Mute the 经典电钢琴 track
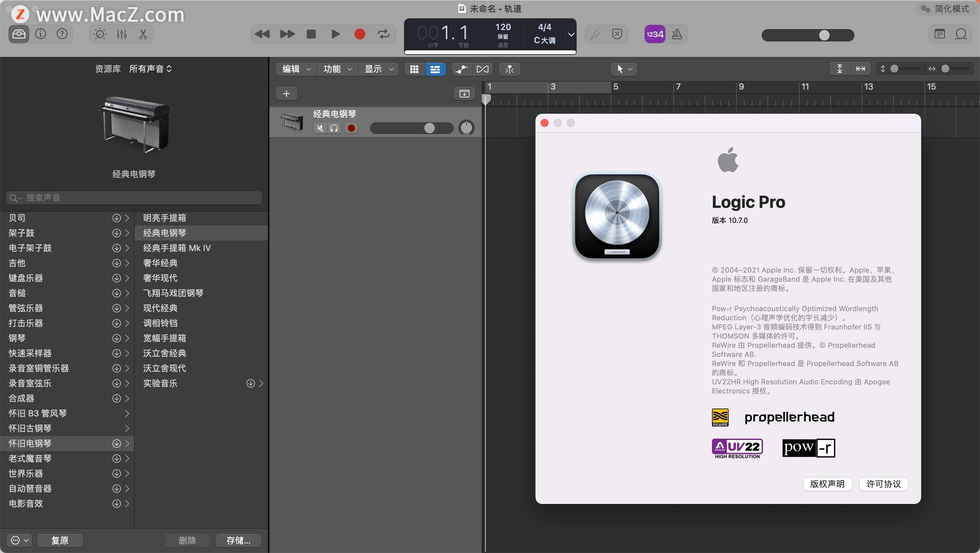The height and width of the screenshot is (553, 980). pyautogui.click(x=320, y=128)
